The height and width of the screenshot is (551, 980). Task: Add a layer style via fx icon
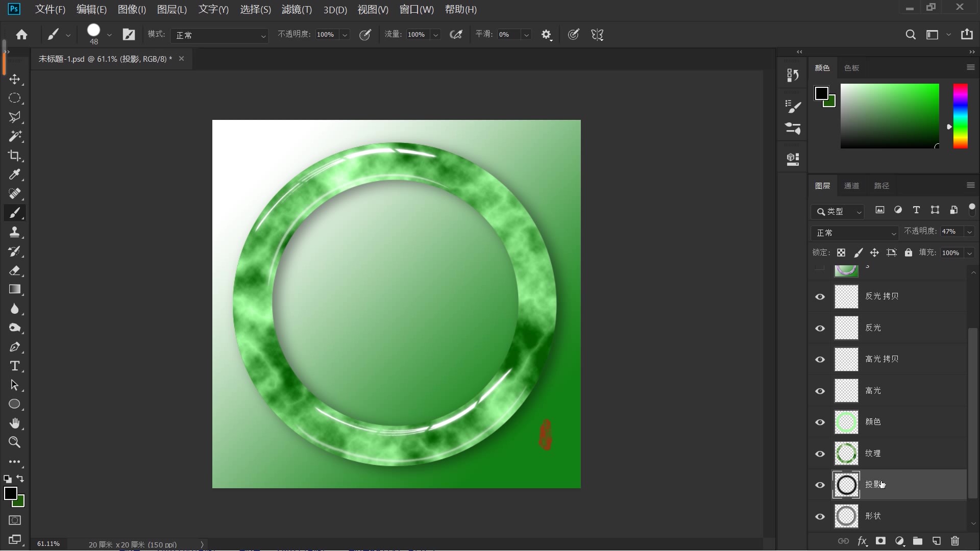point(862,541)
